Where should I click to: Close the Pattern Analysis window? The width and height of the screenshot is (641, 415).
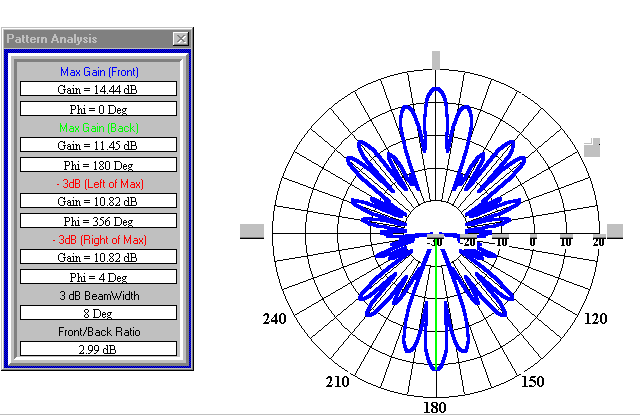click(181, 39)
